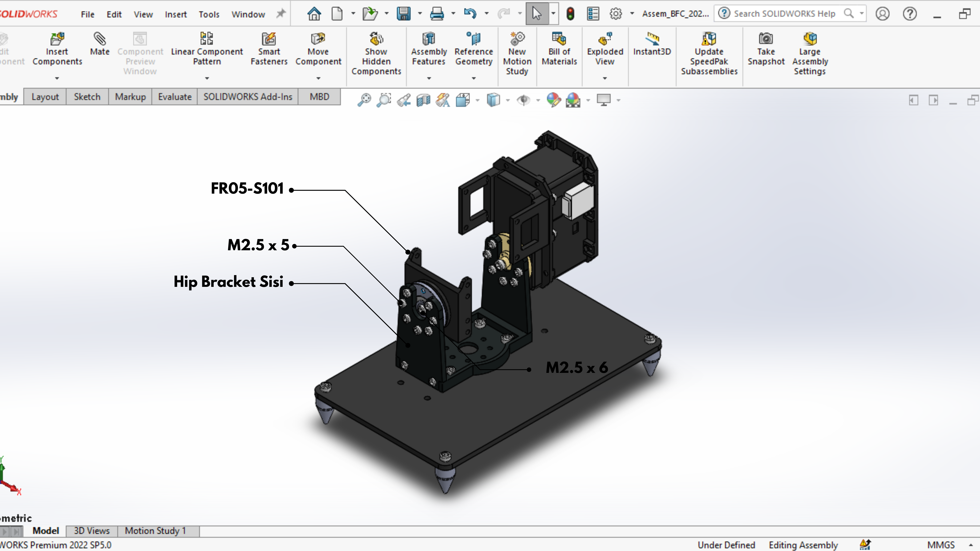
Task: Open Display Style cube icon
Action: click(x=493, y=100)
